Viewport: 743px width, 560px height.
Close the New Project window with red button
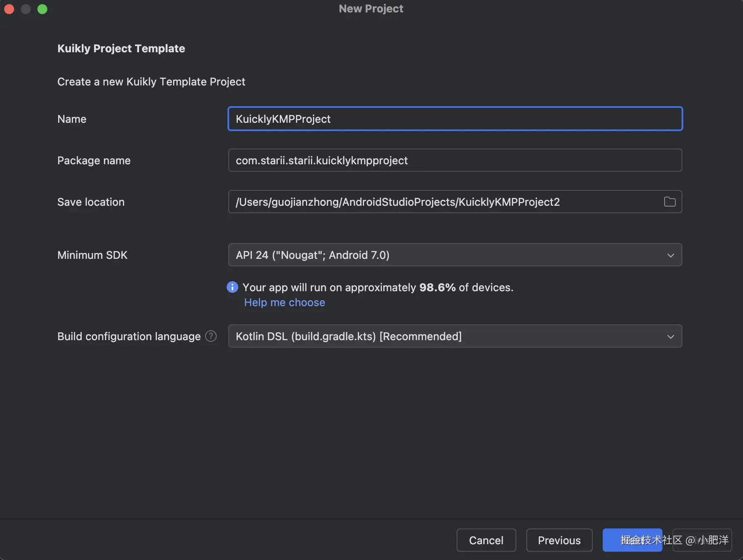coord(9,9)
